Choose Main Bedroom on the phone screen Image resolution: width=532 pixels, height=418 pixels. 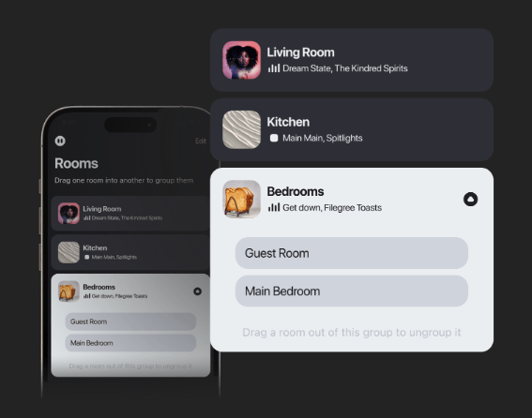130,343
